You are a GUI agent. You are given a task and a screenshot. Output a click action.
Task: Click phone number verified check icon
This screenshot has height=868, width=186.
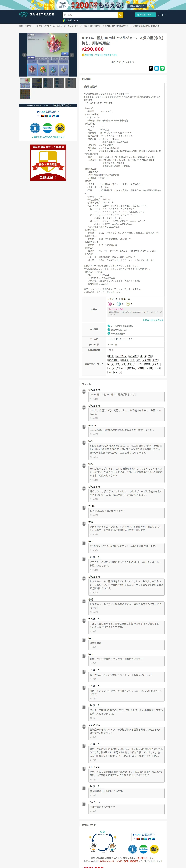109,330
